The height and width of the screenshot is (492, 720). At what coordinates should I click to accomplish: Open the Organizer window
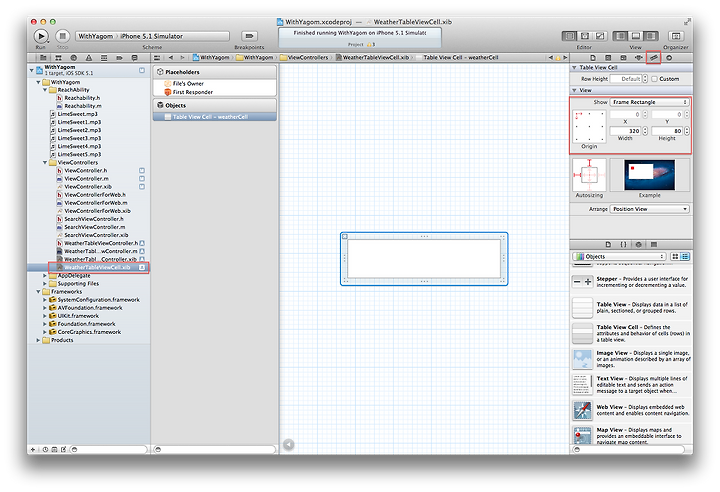(675, 36)
